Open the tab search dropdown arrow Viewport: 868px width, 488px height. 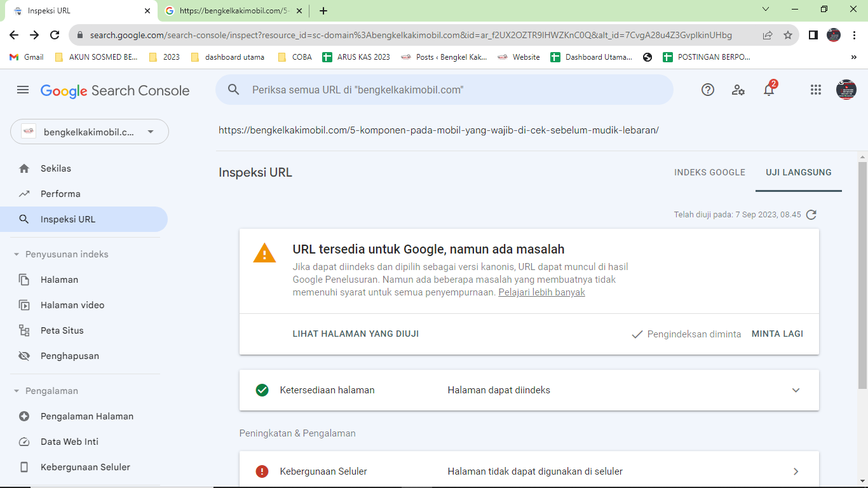pos(766,9)
